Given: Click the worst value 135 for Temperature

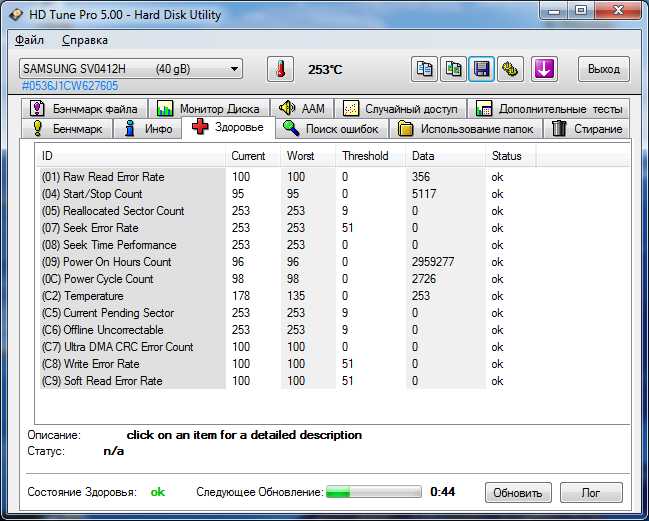Looking at the screenshot, I should pos(296,296).
